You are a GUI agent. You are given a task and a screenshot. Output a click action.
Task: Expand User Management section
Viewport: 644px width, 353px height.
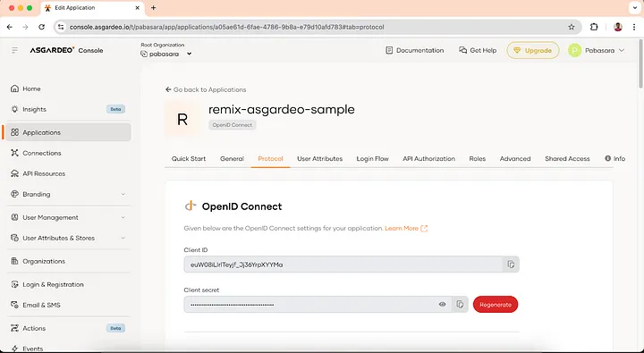click(x=68, y=217)
